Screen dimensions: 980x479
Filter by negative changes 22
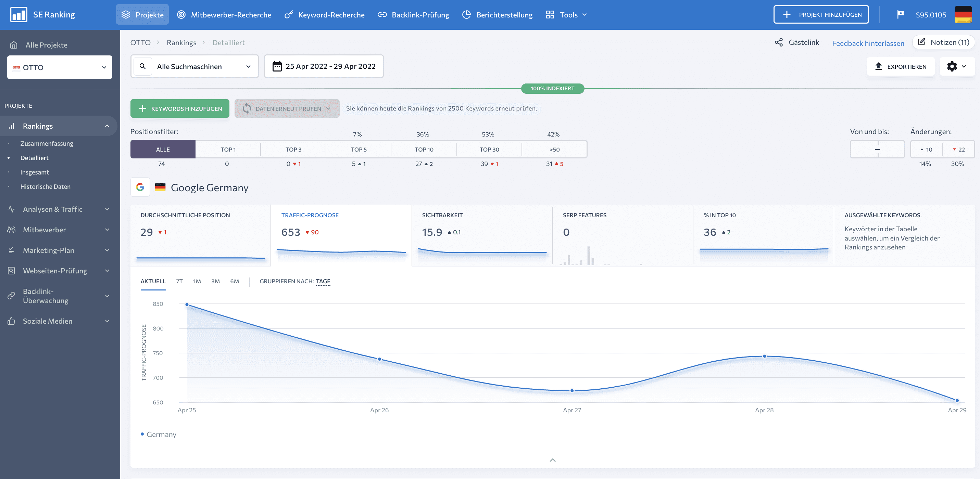(959, 150)
